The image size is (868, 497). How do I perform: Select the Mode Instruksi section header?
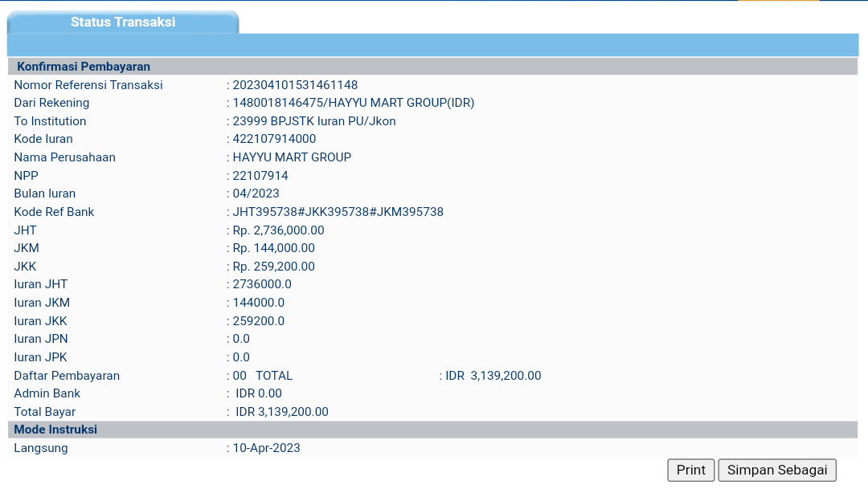coord(55,430)
